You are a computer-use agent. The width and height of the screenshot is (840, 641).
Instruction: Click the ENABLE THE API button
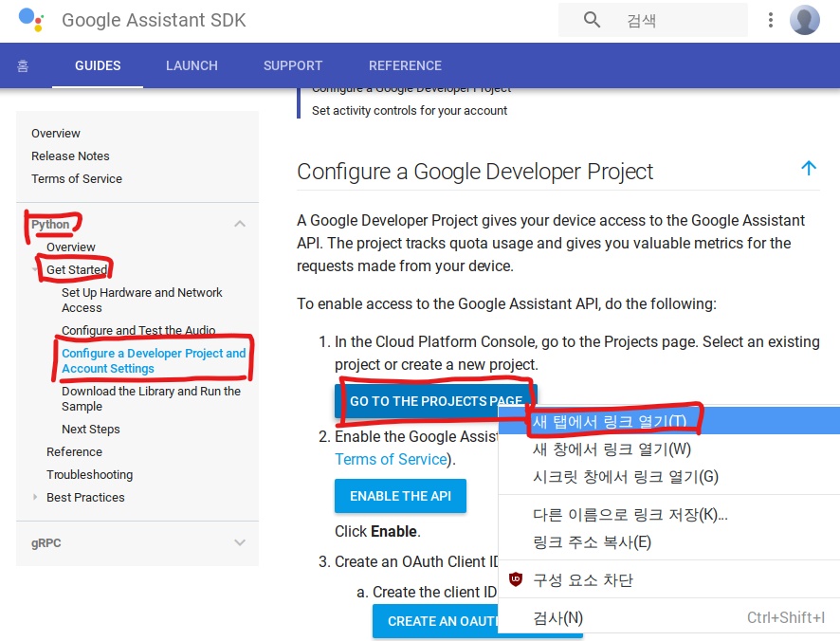tap(400, 496)
